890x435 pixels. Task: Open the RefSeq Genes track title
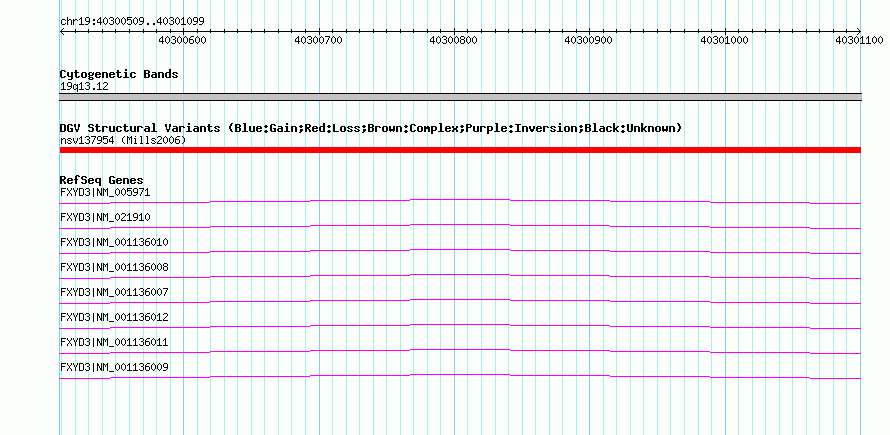coord(102,181)
